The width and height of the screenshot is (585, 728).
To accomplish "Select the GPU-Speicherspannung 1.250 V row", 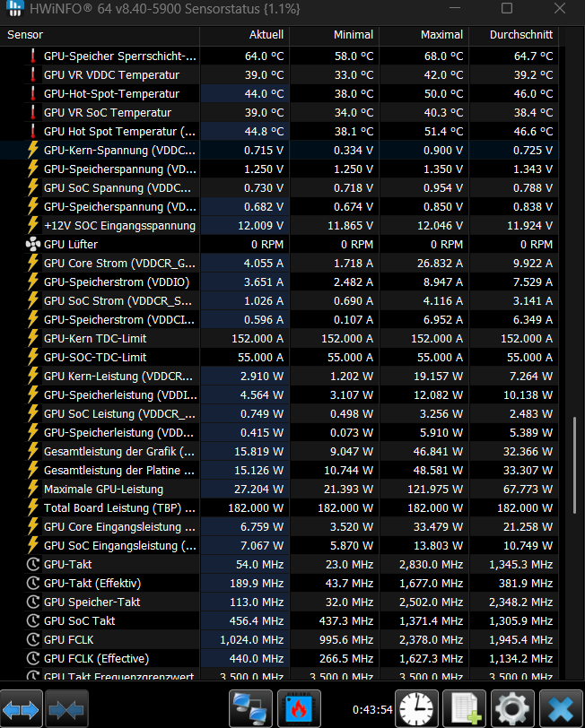I will click(x=279, y=169).
